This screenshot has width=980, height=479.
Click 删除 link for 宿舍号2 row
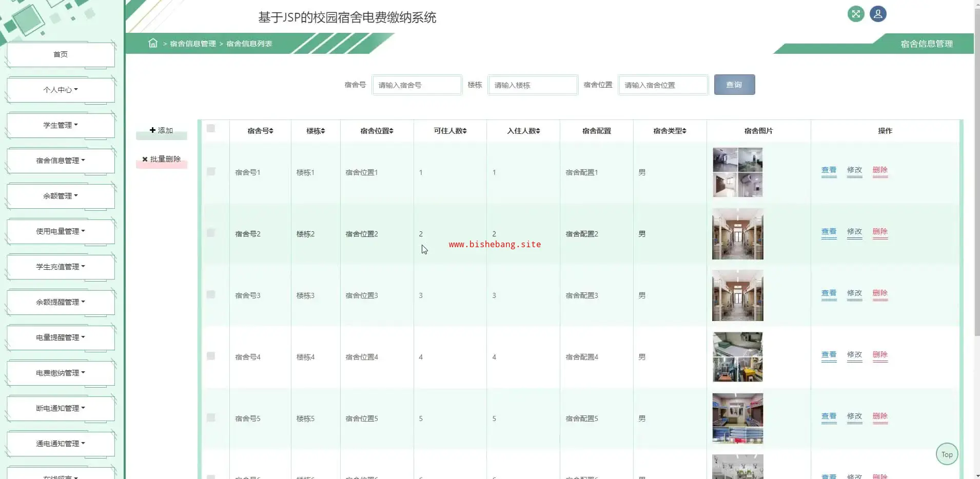coord(880,232)
